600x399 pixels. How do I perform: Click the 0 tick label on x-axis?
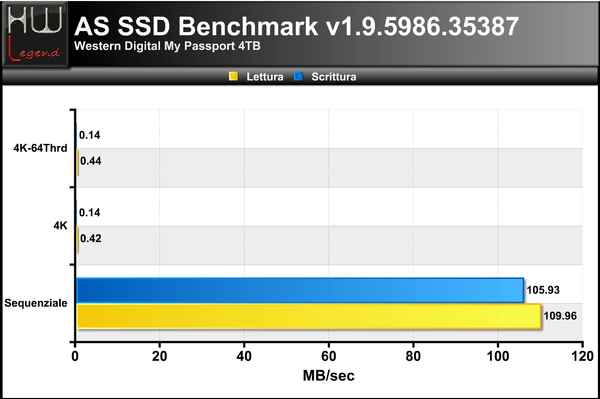tap(75, 356)
